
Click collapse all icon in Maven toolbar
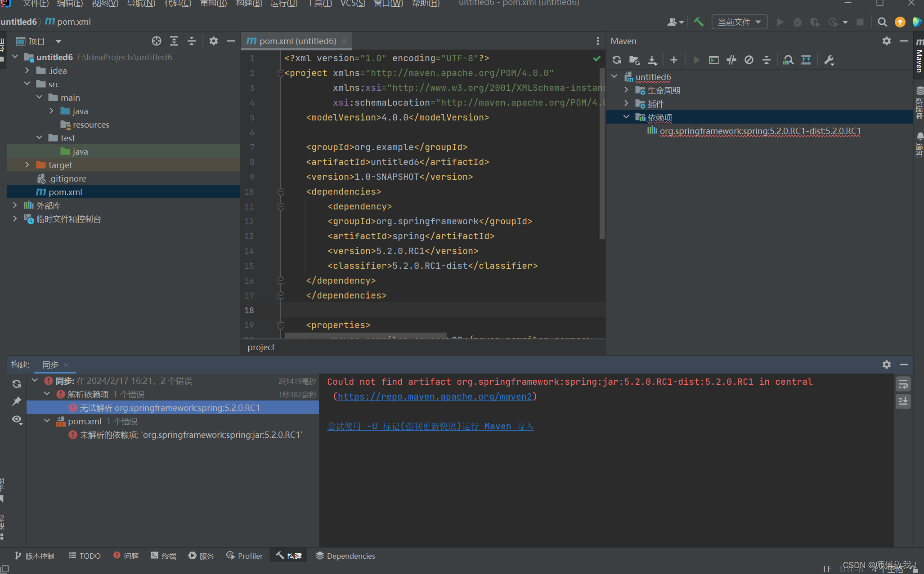(767, 60)
